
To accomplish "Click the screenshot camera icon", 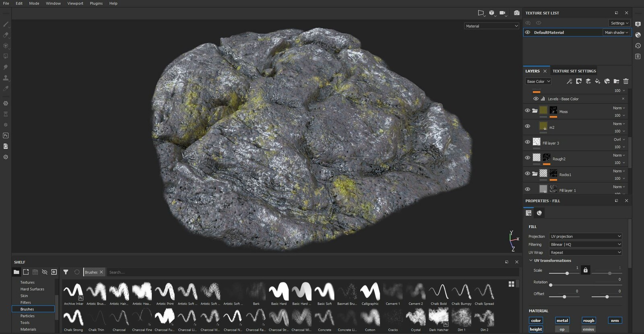I will coord(516,13).
